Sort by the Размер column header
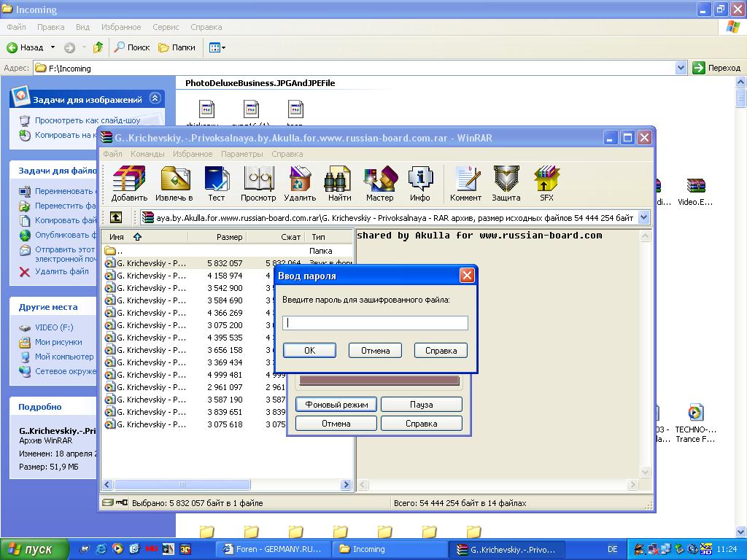 pos(217,237)
